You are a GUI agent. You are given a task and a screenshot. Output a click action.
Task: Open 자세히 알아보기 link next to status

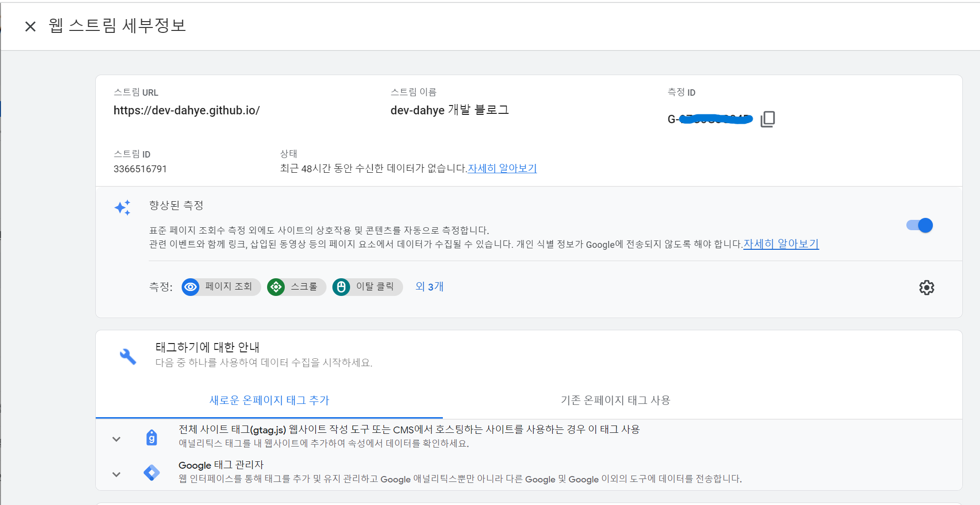click(x=502, y=168)
